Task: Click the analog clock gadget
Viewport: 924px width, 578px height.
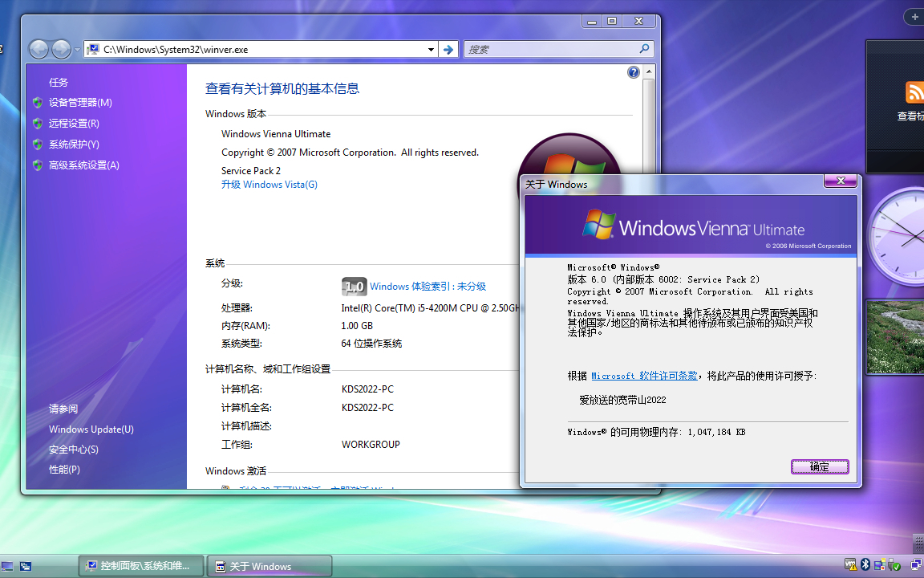Action: tap(896, 237)
